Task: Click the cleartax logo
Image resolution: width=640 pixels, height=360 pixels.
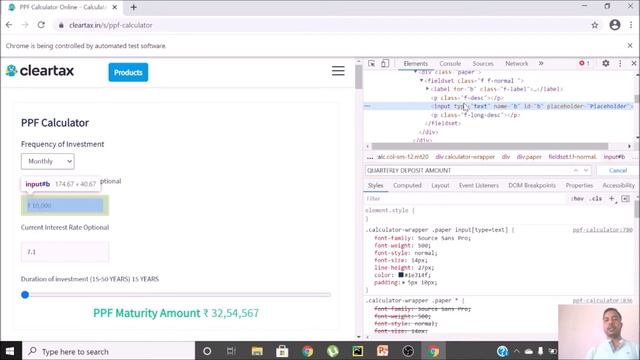Action: pos(40,71)
